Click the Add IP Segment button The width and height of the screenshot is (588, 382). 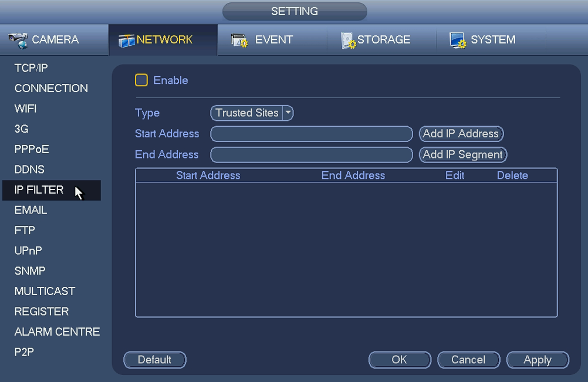click(x=462, y=154)
